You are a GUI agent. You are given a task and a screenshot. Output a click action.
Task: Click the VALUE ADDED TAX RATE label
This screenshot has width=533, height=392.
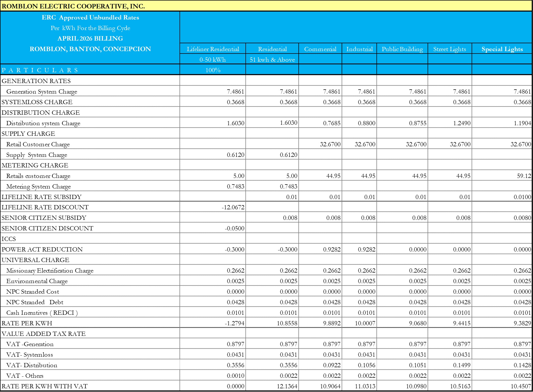[43, 334]
